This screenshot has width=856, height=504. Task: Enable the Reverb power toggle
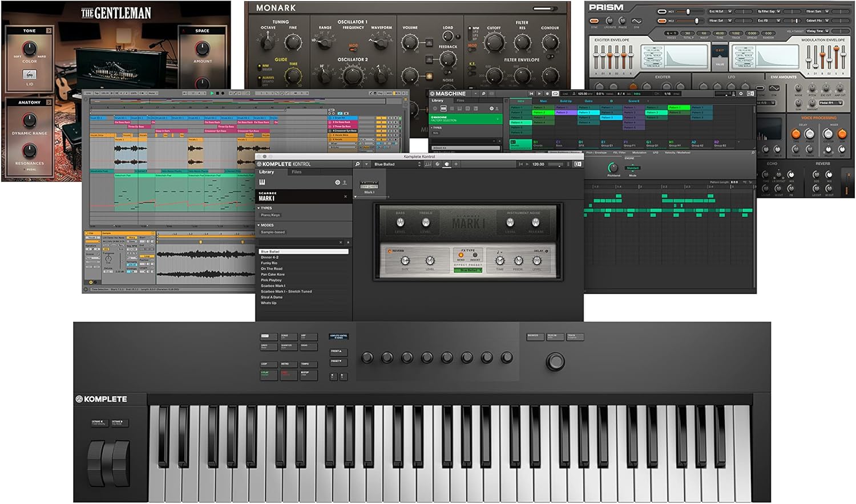click(x=390, y=251)
